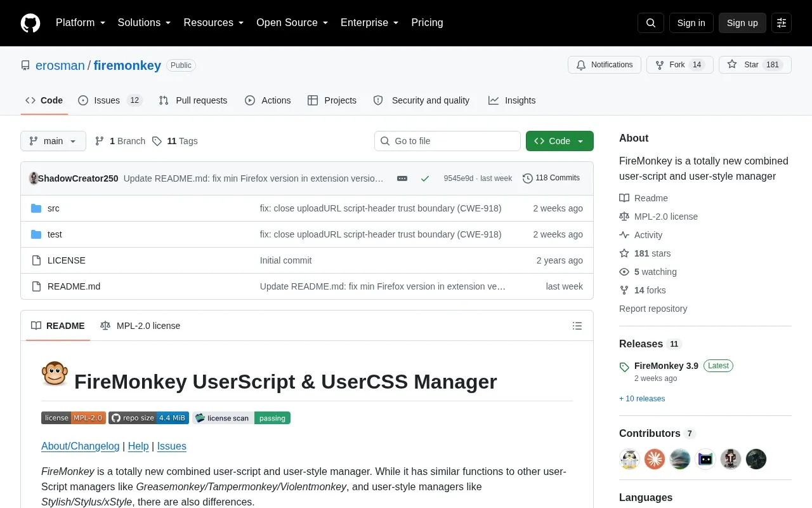The height and width of the screenshot is (508, 812).
Task: Switch to the Pull requests tab
Action: pyautogui.click(x=193, y=100)
